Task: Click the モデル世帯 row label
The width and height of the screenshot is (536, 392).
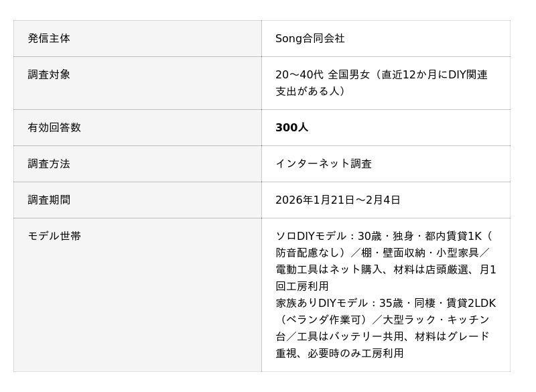Action: pyautogui.click(x=54, y=237)
